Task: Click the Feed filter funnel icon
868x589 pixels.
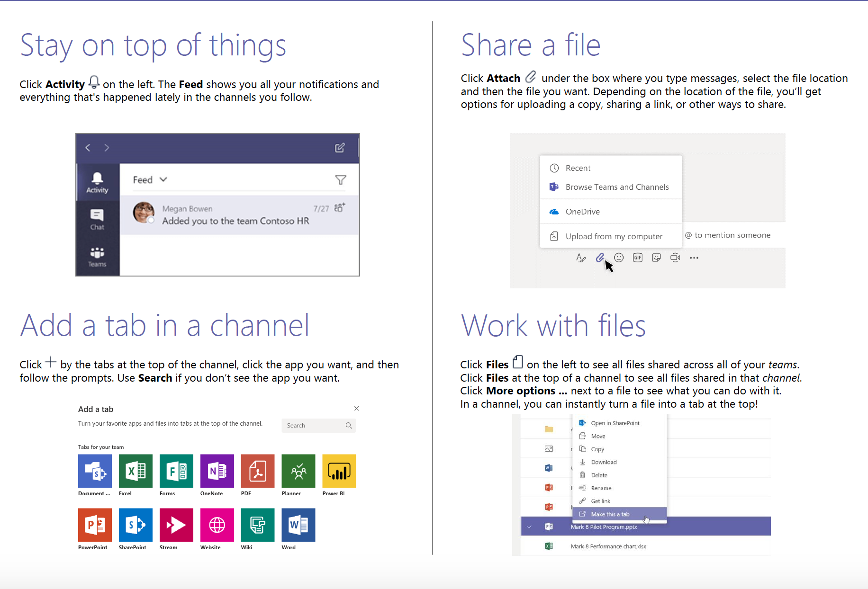Action: coord(340,180)
